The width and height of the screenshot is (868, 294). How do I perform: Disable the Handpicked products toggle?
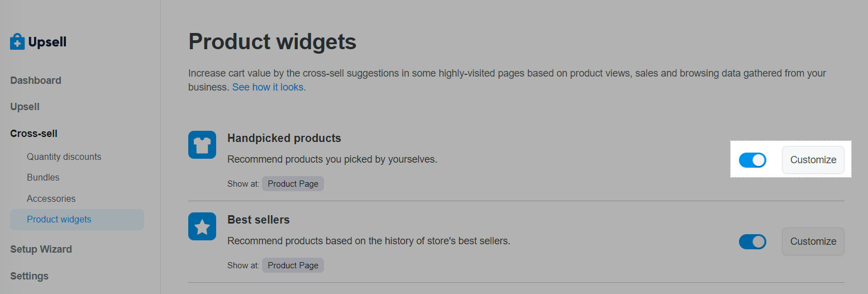click(752, 160)
